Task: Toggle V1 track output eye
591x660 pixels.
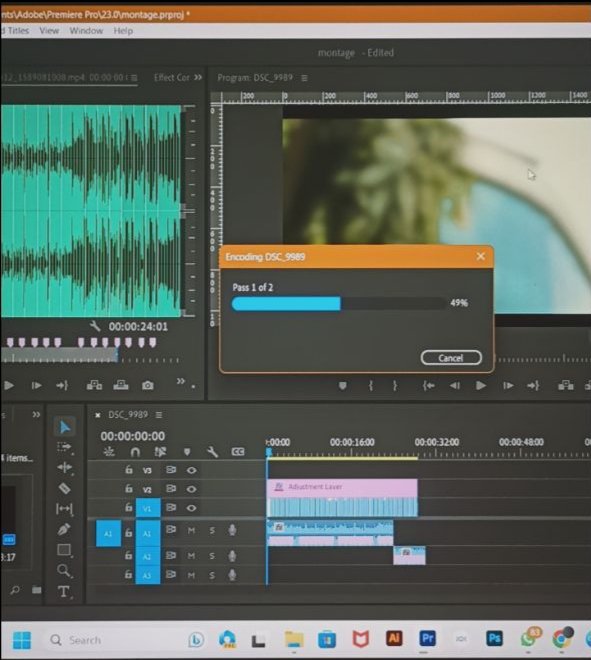Action: pos(192,508)
